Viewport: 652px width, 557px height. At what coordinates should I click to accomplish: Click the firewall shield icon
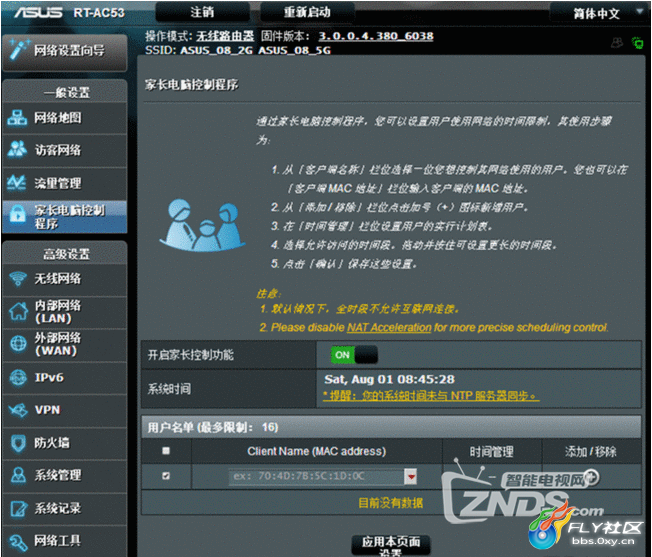point(18,443)
